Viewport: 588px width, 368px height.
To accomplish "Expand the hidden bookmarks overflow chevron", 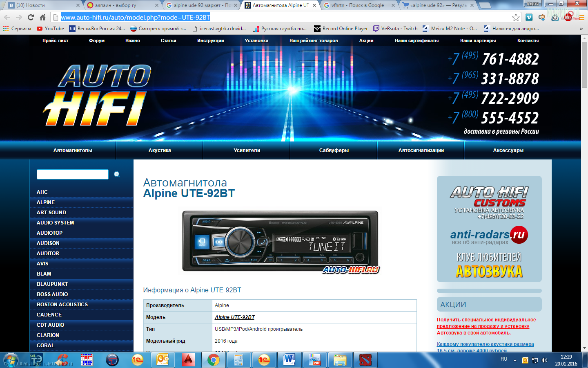I will (581, 29).
